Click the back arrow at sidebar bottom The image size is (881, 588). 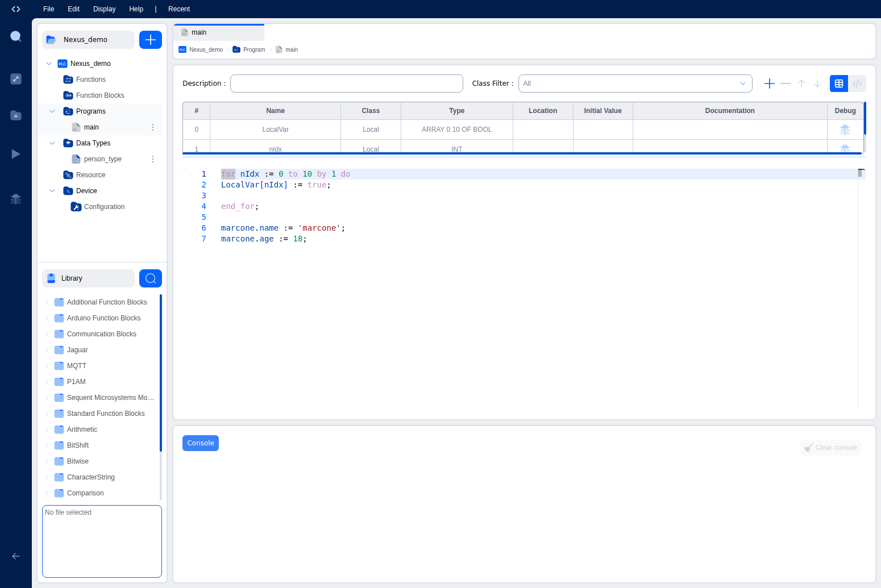coord(16,556)
